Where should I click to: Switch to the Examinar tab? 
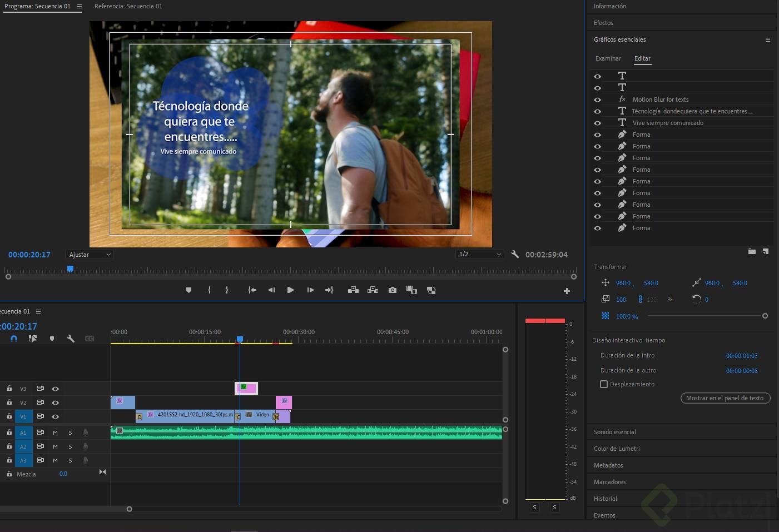click(608, 59)
